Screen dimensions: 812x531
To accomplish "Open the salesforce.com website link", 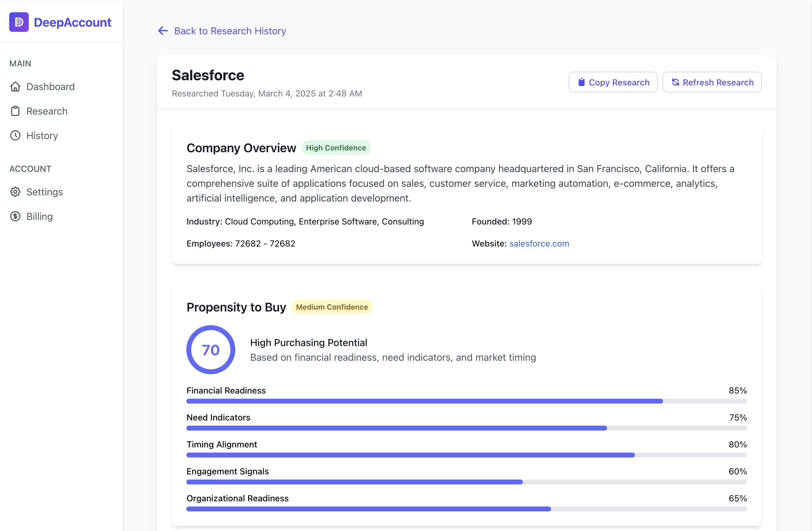I will (539, 243).
